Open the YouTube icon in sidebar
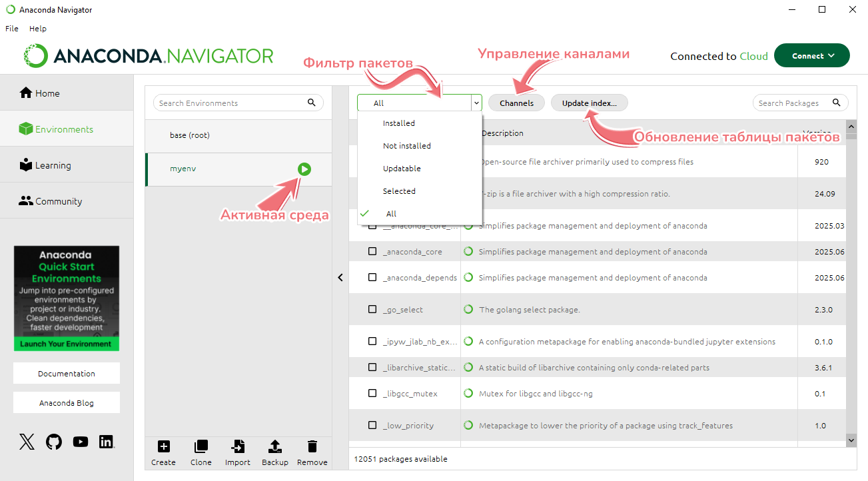The height and width of the screenshot is (481, 868). click(81, 442)
